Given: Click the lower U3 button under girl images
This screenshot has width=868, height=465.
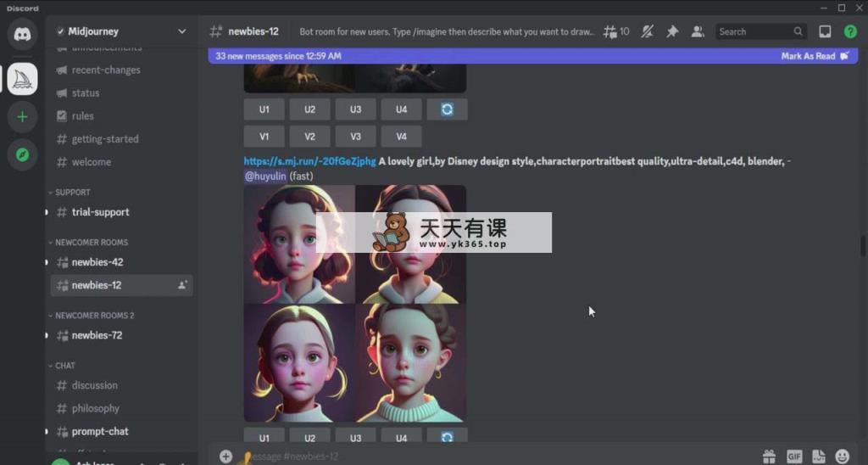Looking at the screenshot, I should 355,437.
